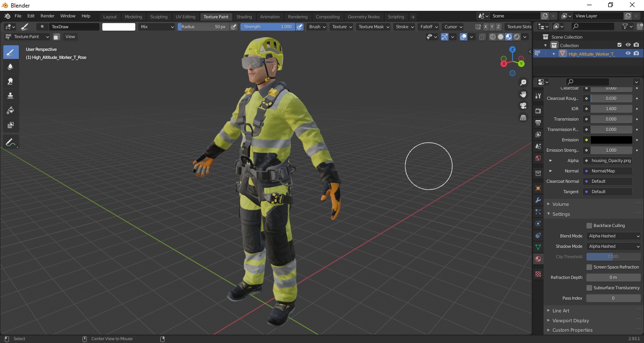Switch to the UV Editing workspace tab
This screenshot has height=343, width=644.
pyautogui.click(x=185, y=17)
